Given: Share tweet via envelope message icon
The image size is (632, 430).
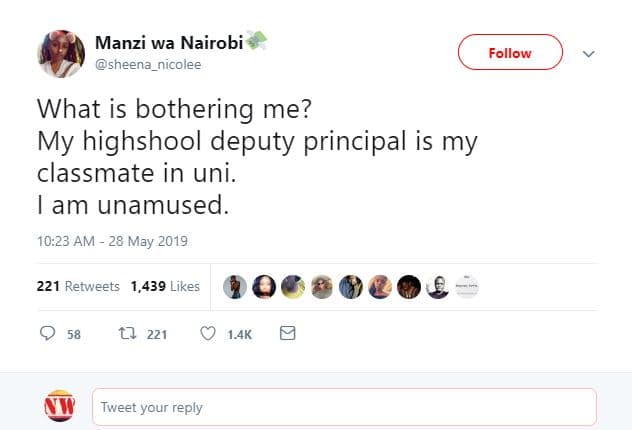Looking at the screenshot, I should pyautogui.click(x=287, y=334).
